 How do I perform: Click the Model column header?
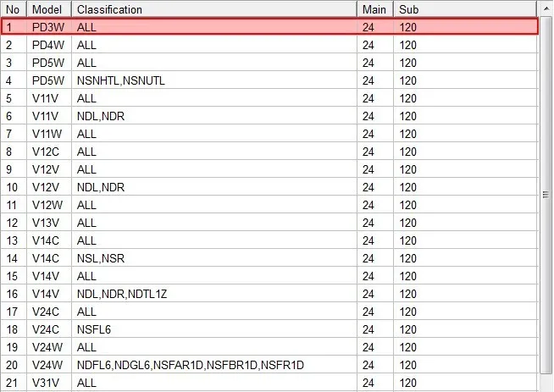(x=49, y=9)
